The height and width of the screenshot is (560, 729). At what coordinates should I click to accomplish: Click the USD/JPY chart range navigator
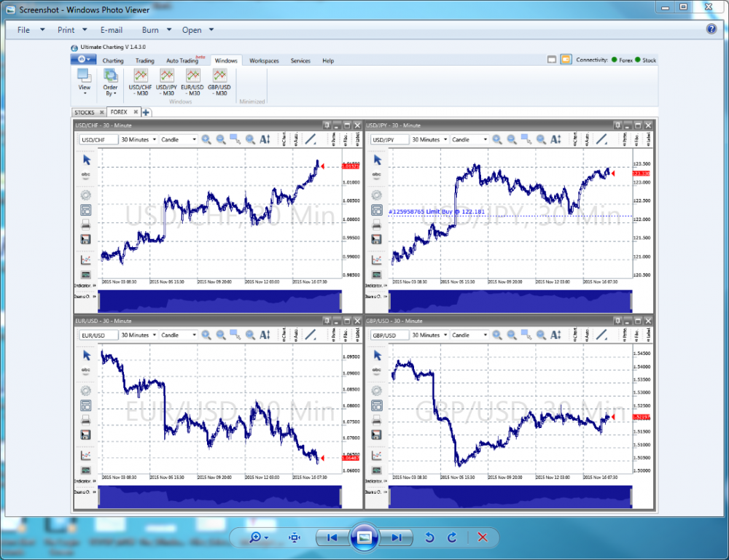pyautogui.click(x=510, y=301)
